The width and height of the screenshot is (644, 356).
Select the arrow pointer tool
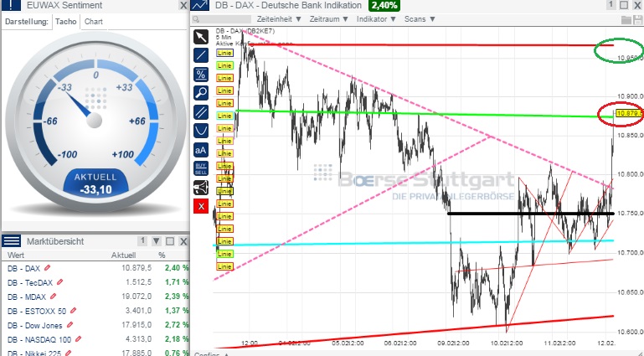coord(201,37)
